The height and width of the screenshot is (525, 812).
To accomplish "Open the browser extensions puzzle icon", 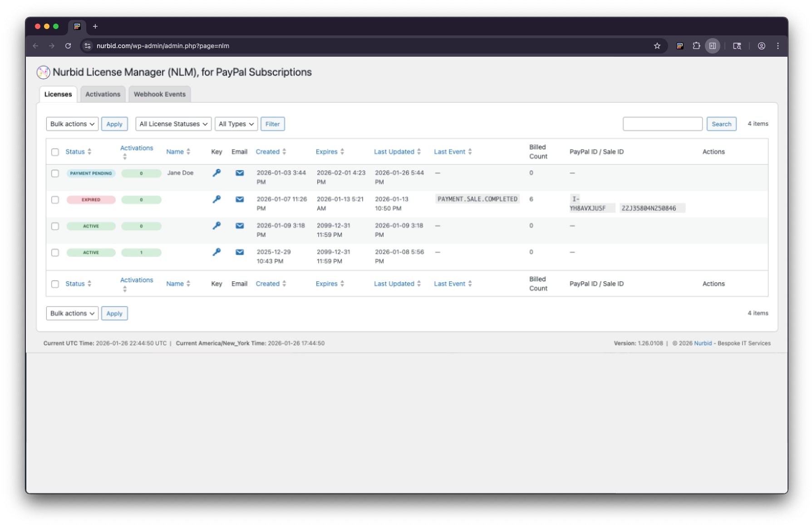I will pos(696,46).
